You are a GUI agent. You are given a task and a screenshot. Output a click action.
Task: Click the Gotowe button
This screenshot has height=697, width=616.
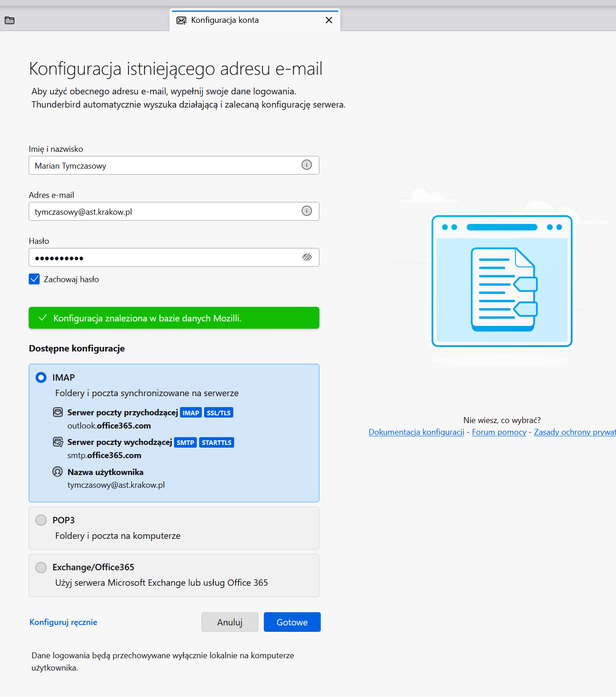click(292, 622)
